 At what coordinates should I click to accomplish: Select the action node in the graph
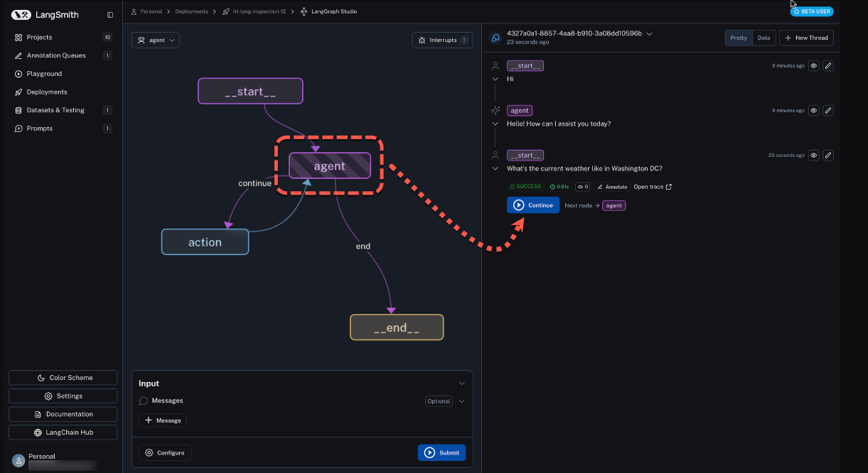(x=205, y=242)
